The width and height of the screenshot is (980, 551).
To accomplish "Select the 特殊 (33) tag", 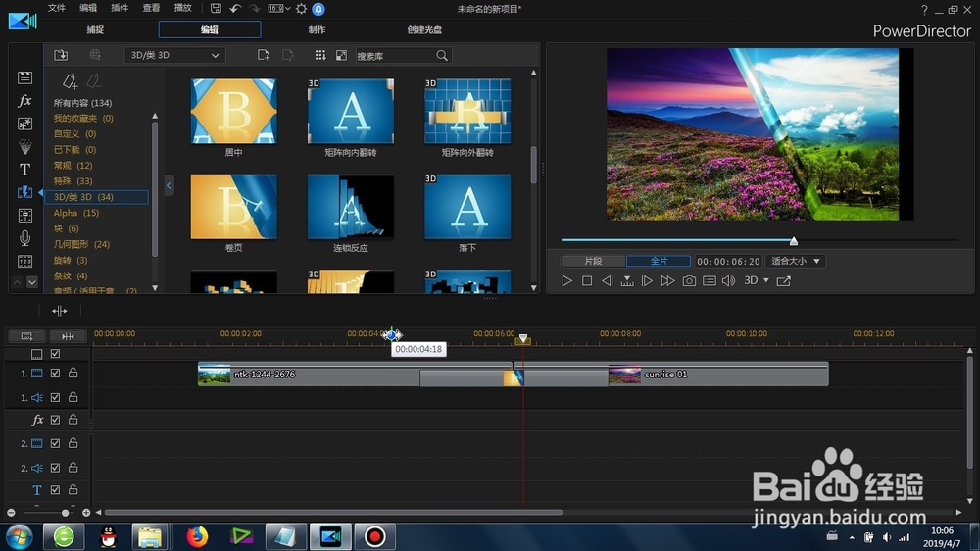I will coord(73,180).
